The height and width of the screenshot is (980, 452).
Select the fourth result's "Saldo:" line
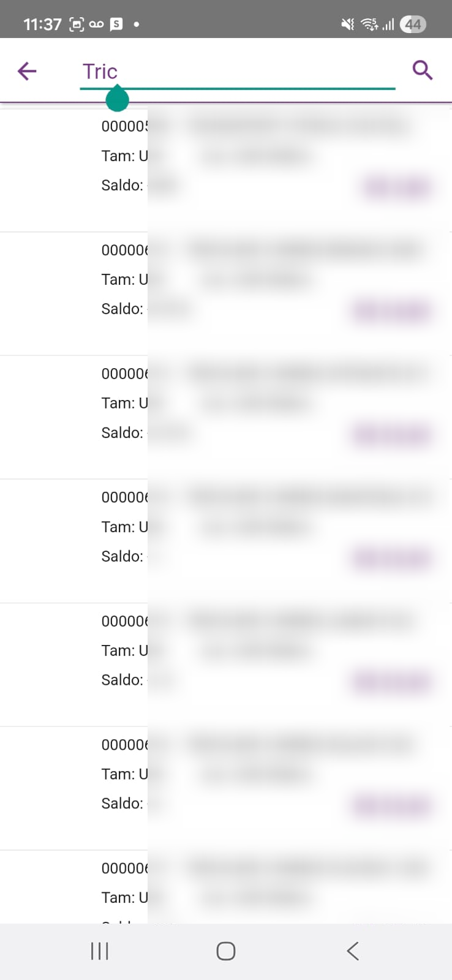[x=122, y=556]
